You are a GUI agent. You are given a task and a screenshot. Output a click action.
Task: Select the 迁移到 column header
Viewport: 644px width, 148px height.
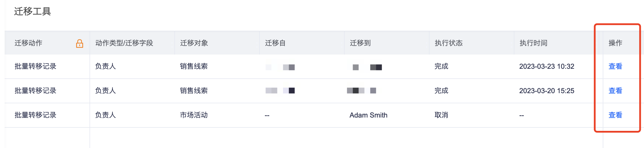point(360,43)
